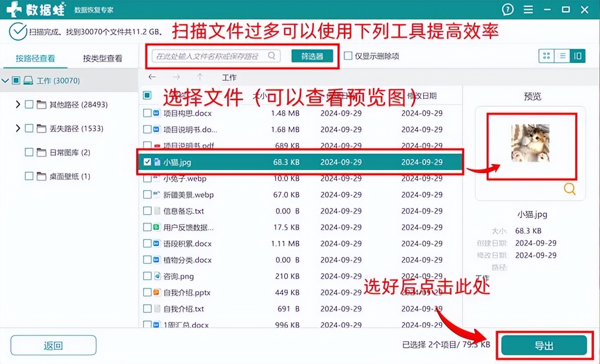This screenshot has width=600, height=364.
Task: Switch to grid thumbnail view
Action: [546, 56]
